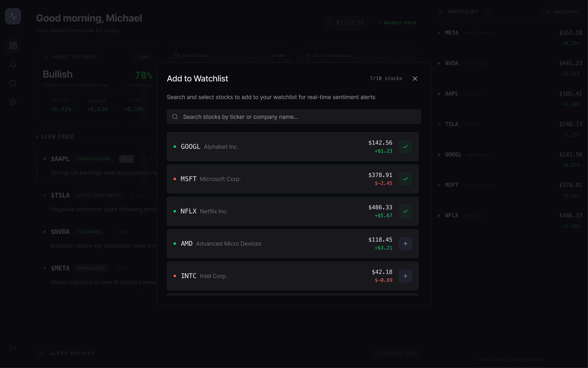Click the pulse logo icon in sidebar

click(13, 16)
